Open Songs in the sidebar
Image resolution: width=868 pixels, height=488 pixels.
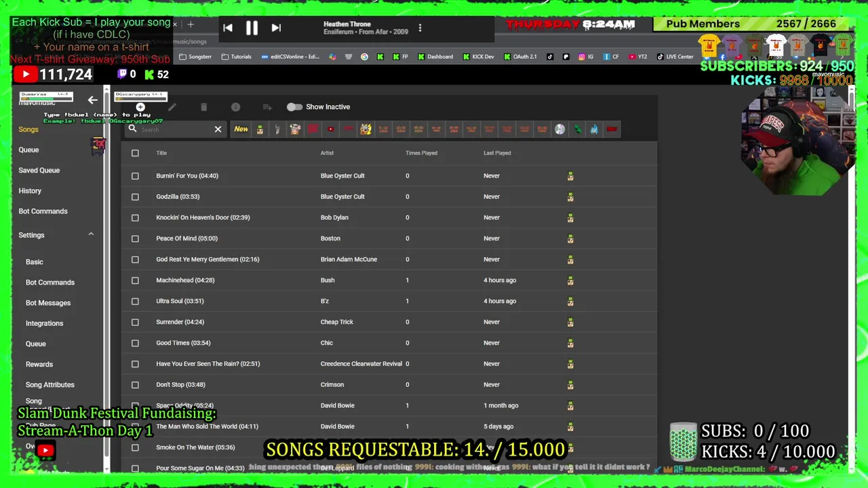click(28, 129)
